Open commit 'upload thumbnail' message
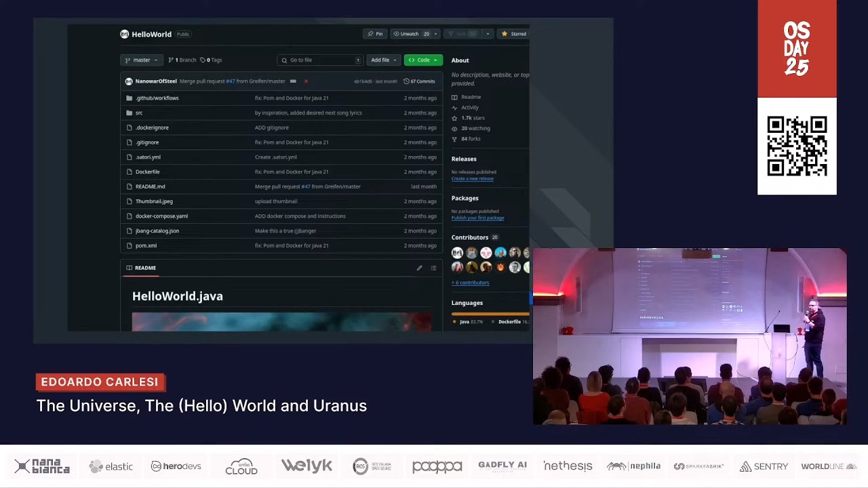868x488 pixels. [x=276, y=201]
